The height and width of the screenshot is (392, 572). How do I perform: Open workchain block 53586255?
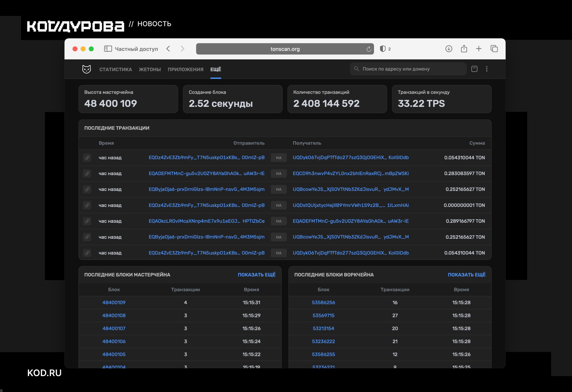tap(323, 354)
